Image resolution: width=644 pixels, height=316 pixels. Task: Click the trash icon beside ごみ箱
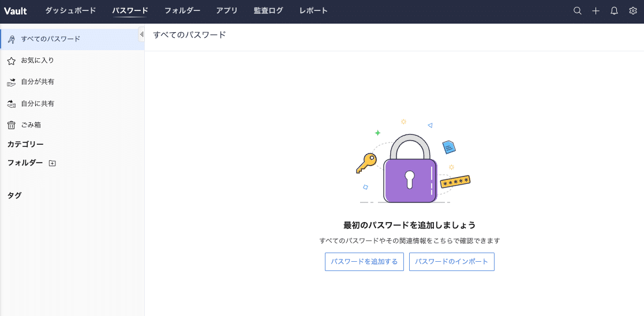coord(12,125)
